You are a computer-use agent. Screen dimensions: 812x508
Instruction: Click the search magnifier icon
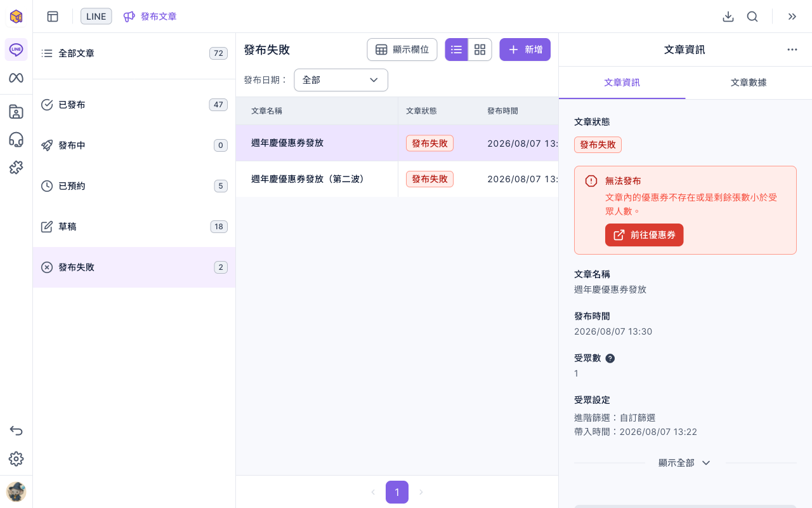pyautogui.click(x=752, y=17)
